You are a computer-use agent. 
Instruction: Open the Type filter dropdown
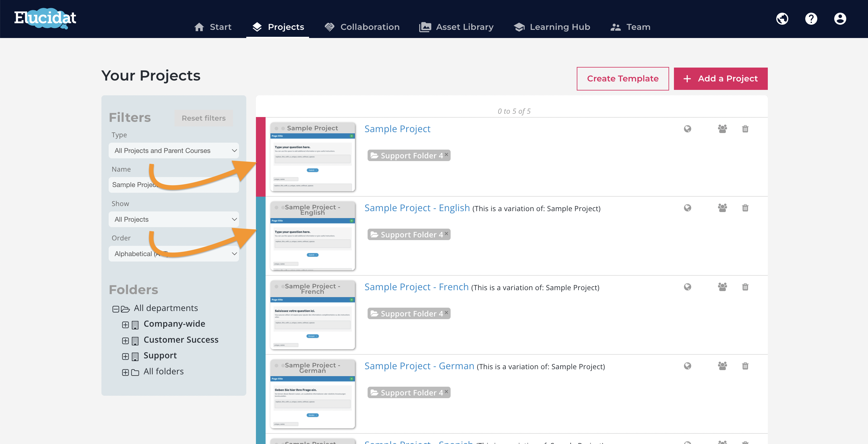[x=174, y=151]
